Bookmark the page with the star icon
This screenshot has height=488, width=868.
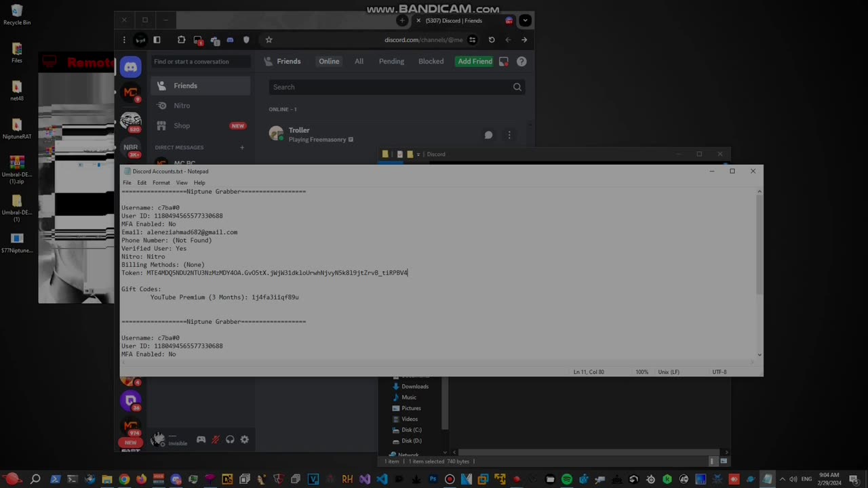click(x=269, y=40)
